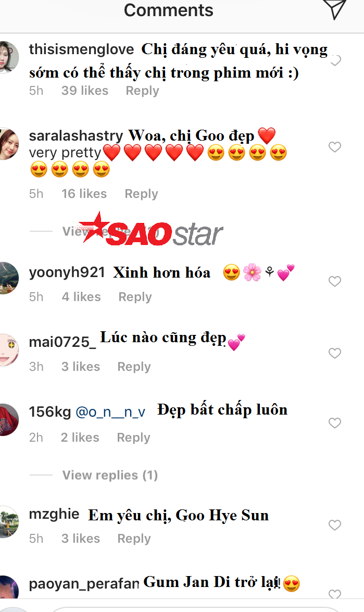The image size is (364, 612).
Task: Open the saralashastry profile avatar
Action: point(8,144)
